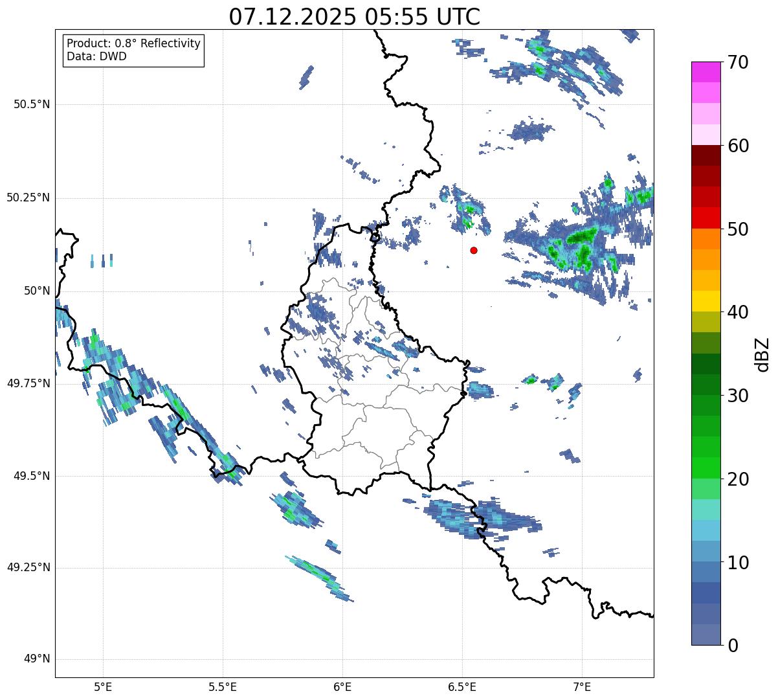Click the 6.5°E longitude label

coord(462,686)
